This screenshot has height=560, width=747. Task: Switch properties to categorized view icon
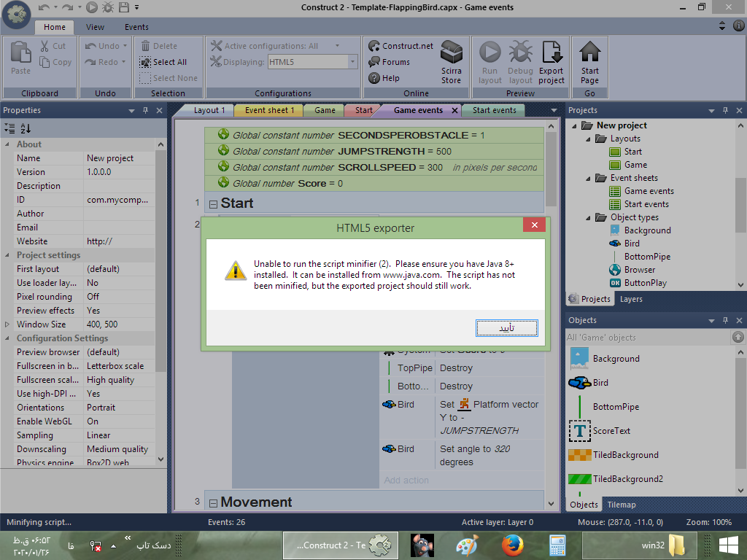9,128
